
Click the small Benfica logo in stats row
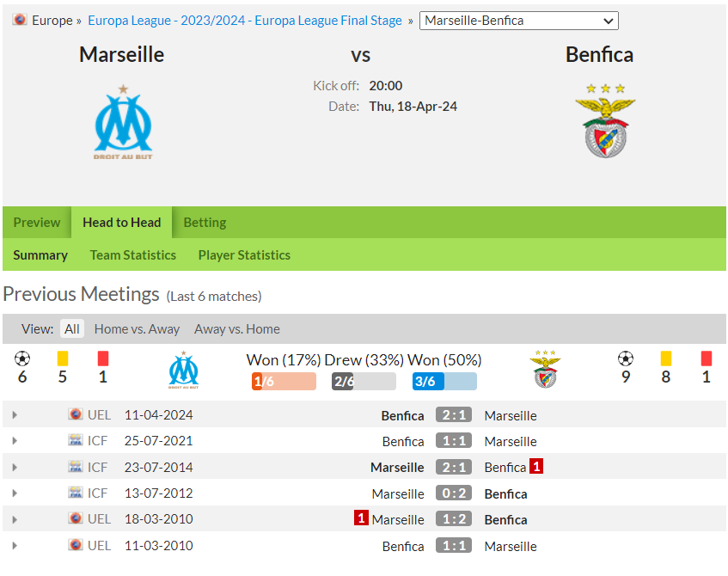pyautogui.click(x=545, y=370)
